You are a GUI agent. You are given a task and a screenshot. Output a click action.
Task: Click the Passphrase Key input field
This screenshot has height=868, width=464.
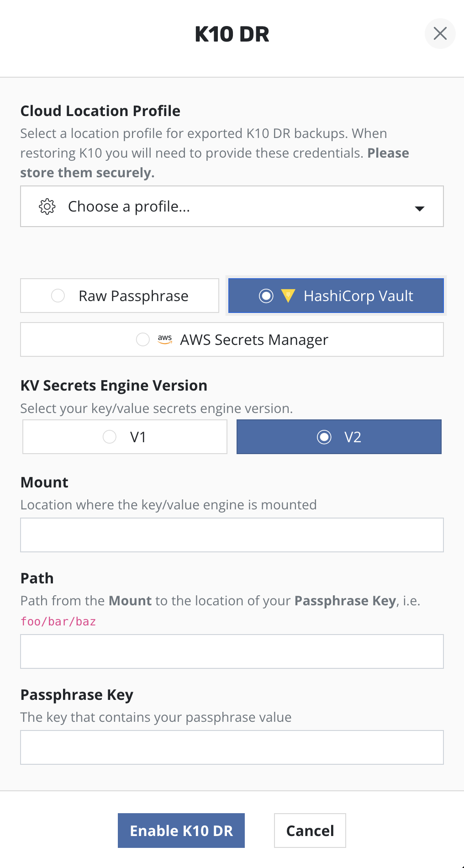pos(232,747)
